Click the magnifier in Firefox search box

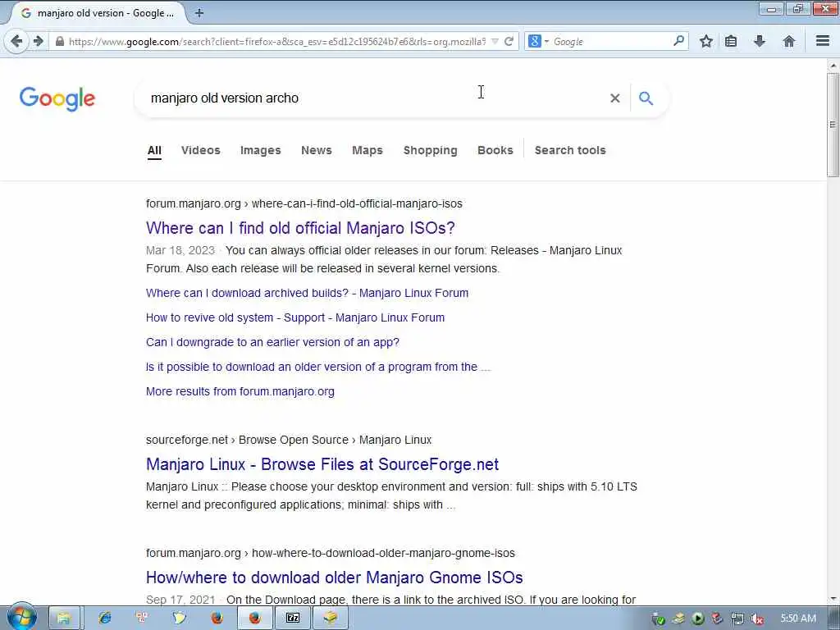click(678, 41)
